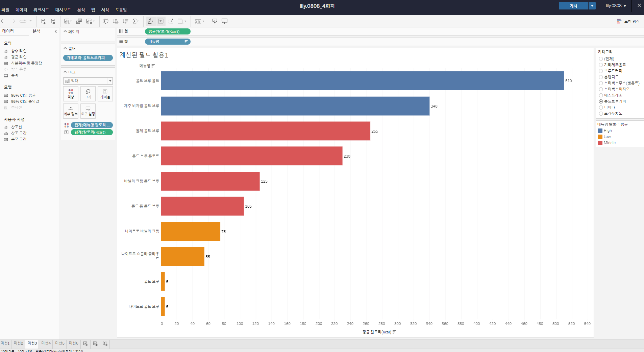Open the 도움말 menu
The image size is (644, 352).
point(121,10)
